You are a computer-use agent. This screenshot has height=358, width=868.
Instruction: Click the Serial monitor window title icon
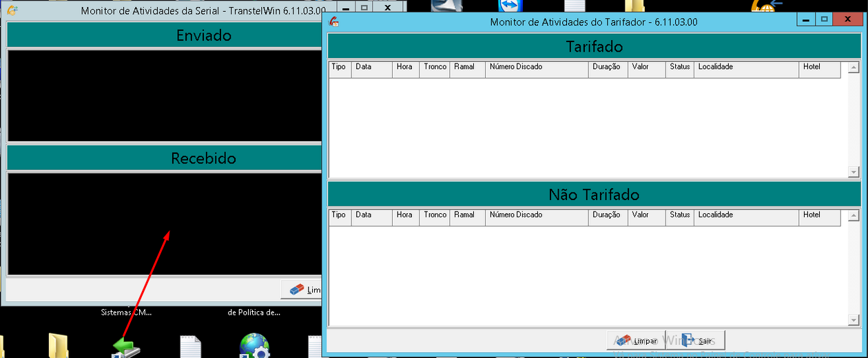click(12, 10)
